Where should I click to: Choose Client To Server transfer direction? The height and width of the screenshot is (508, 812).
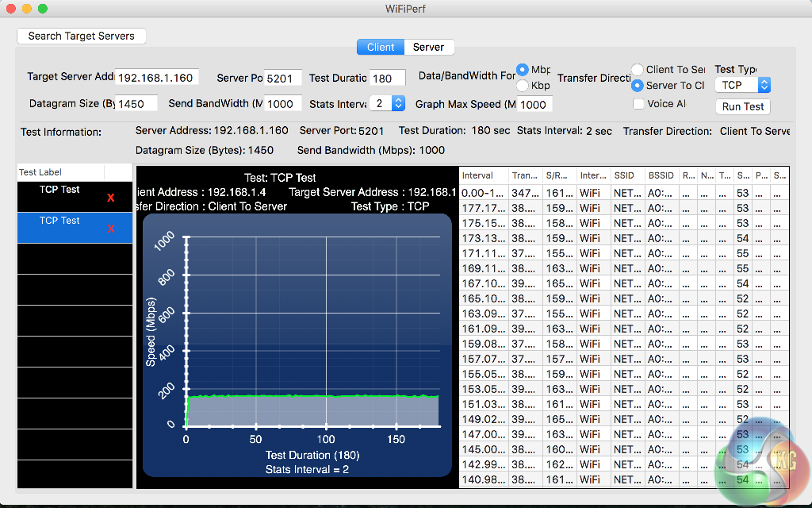(638, 70)
